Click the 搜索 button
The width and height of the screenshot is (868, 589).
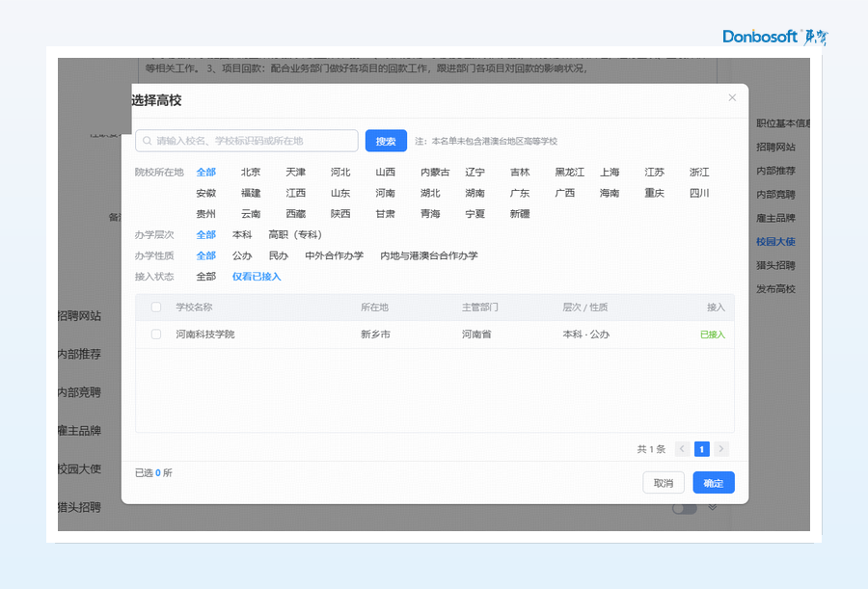[386, 141]
